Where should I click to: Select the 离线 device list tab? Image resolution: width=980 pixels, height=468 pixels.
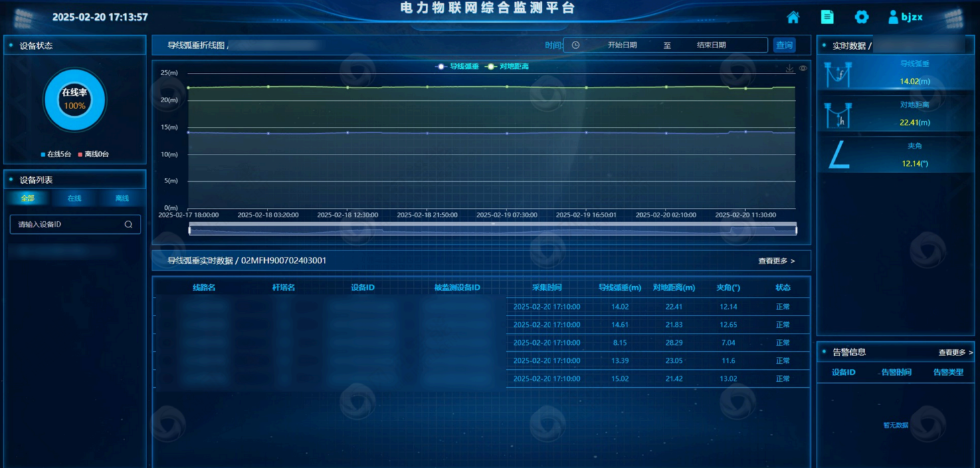[122, 199]
